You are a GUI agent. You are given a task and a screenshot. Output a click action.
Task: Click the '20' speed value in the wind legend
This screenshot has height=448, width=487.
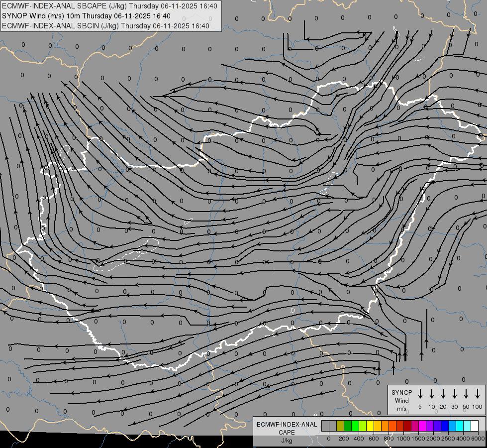pyautogui.click(x=443, y=407)
